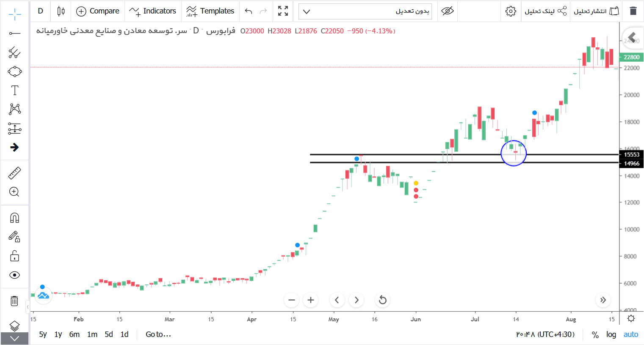
Task: Click the symbol title خاورمیانه legend
Action: [136, 31]
